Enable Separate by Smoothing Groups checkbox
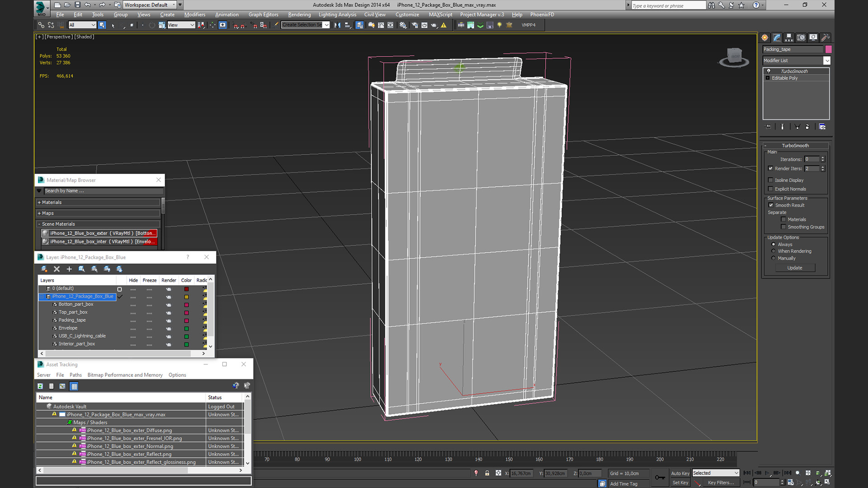 coord(783,227)
